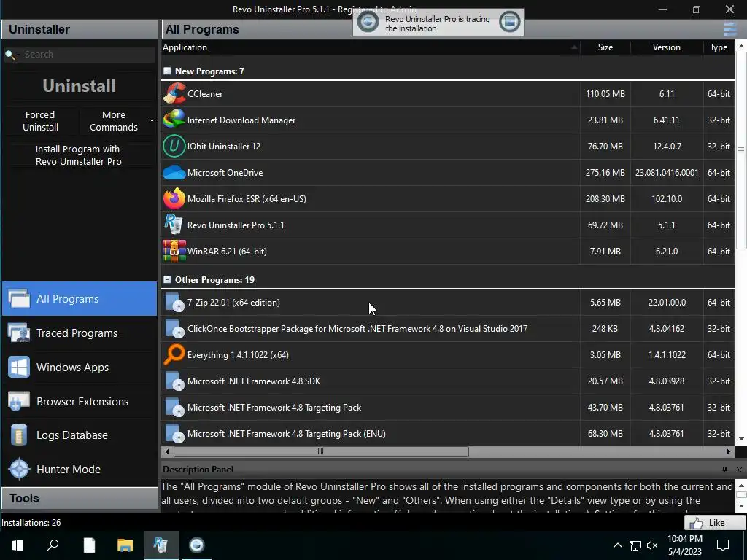Click the search magnifier icon in sidebar
747x560 pixels.
tap(10, 55)
